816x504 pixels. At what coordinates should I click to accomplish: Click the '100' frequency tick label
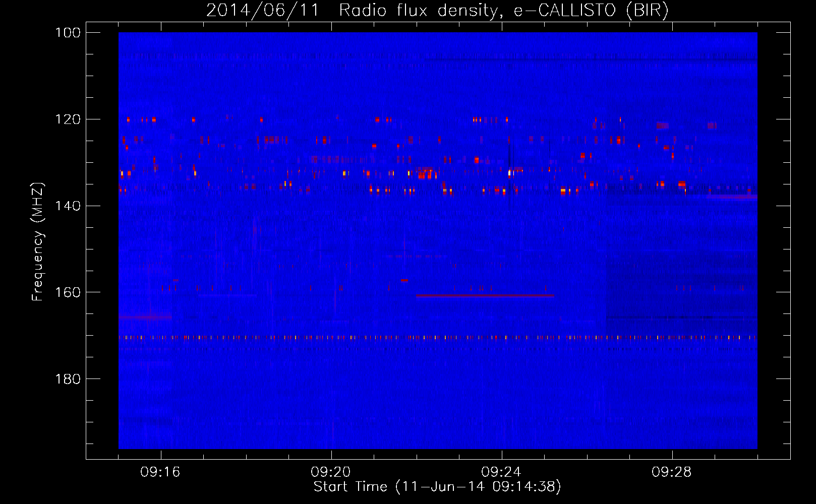pos(68,33)
